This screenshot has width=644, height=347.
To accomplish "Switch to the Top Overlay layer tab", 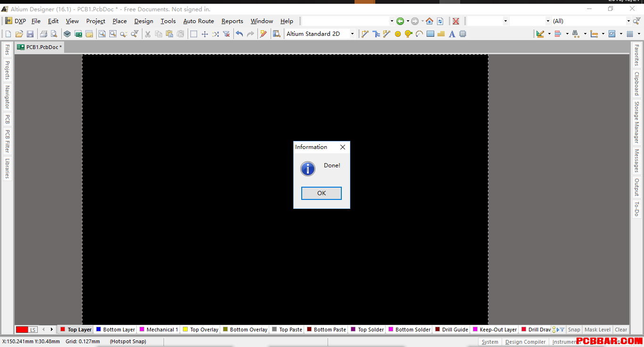I will point(201,330).
